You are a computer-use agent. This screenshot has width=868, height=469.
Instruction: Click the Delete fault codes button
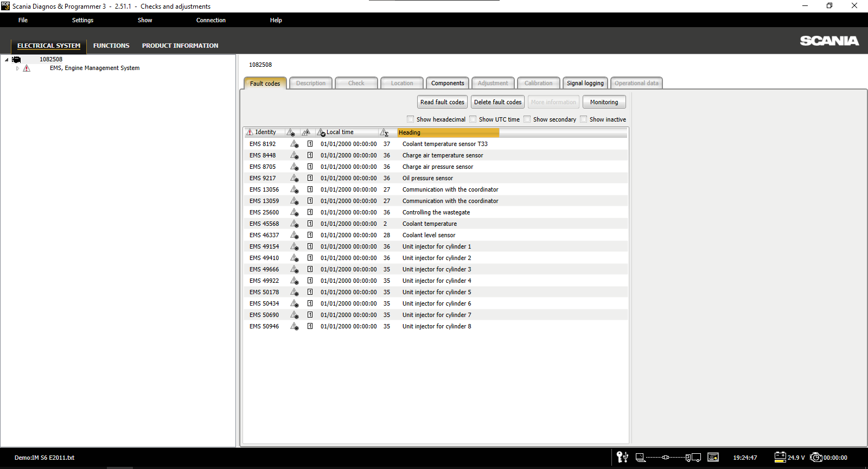tap(497, 102)
